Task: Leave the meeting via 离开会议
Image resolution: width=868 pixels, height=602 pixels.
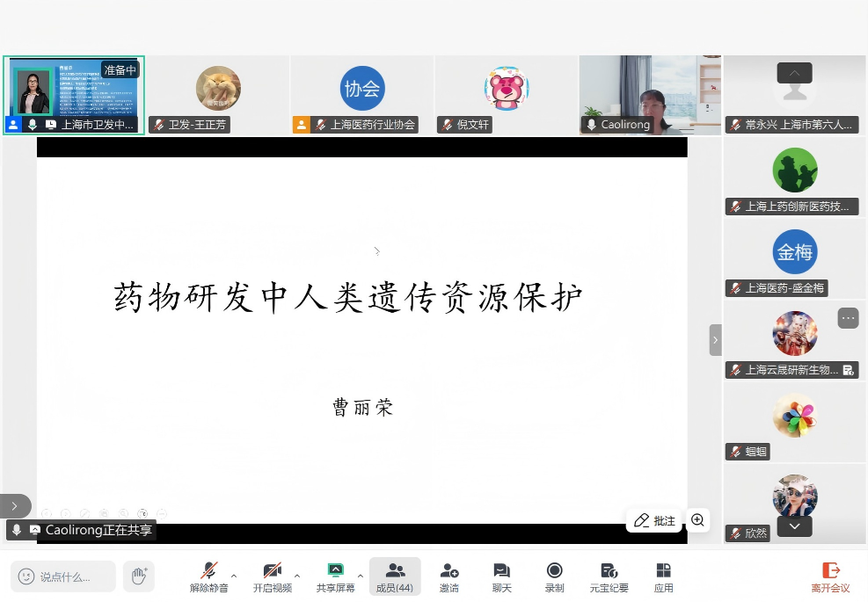Action: (830, 577)
